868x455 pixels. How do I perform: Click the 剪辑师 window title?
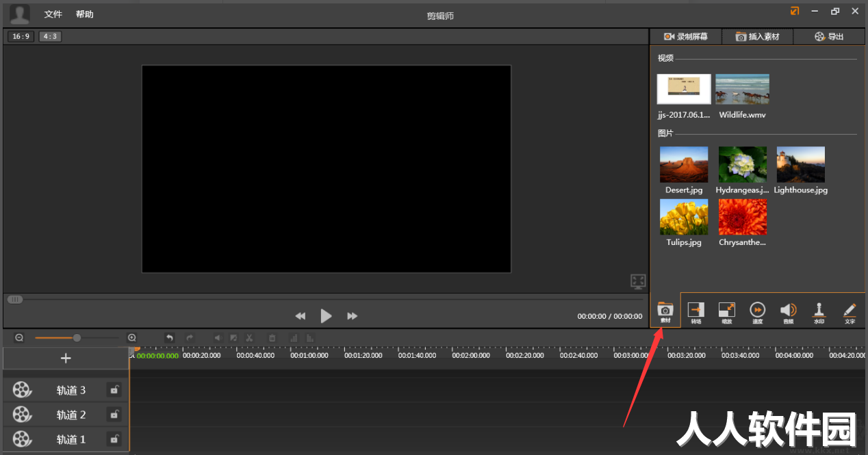pos(440,15)
